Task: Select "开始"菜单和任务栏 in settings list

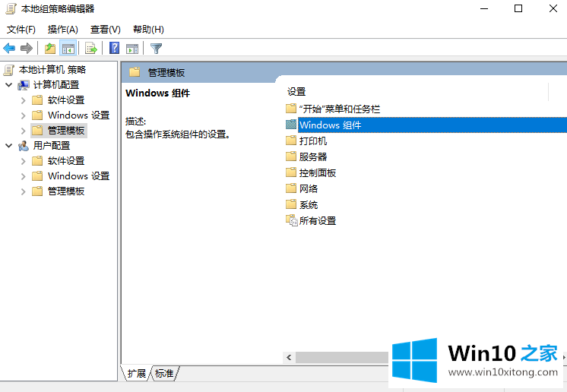Action: 340,109
